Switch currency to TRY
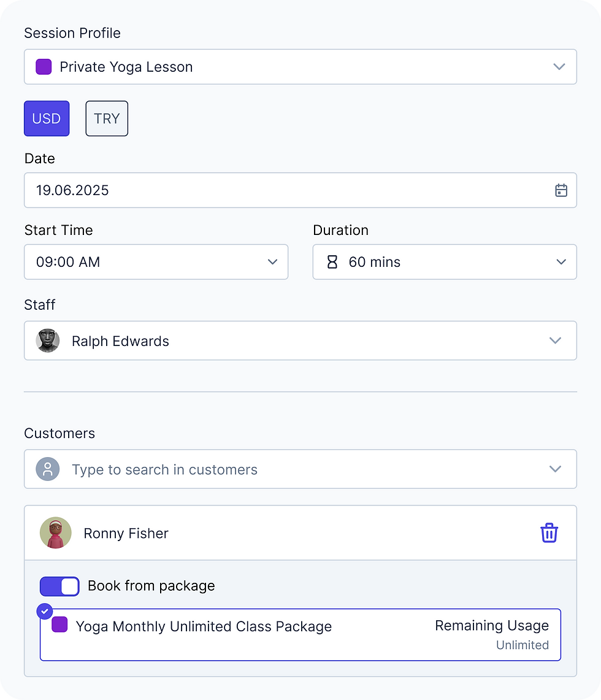601x700 pixels. [x=107, y=118]
